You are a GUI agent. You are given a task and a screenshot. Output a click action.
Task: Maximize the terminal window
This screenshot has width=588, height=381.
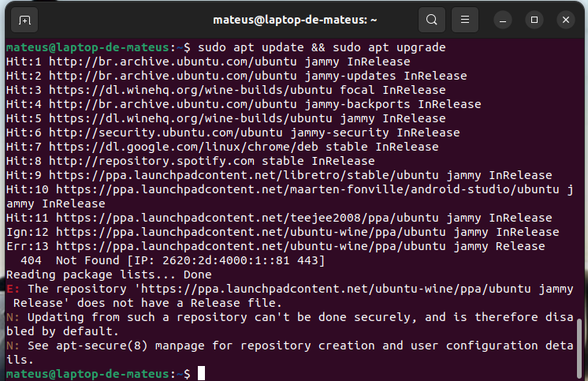click(534, 20)
